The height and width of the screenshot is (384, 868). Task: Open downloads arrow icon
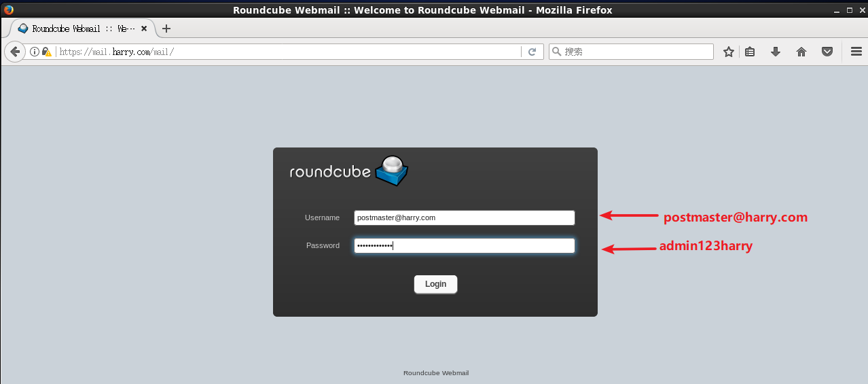point(776,52)
